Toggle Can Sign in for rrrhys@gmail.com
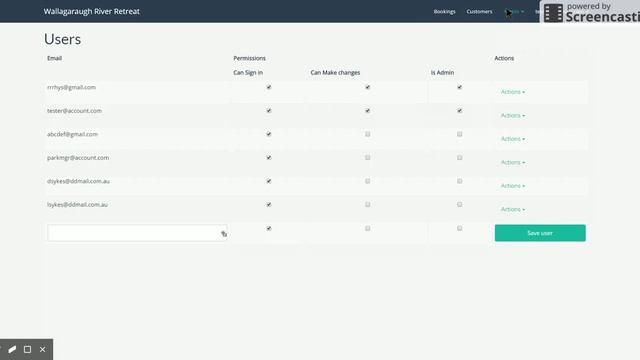Viewport: 640px width, 360px height. coord(269,87)
